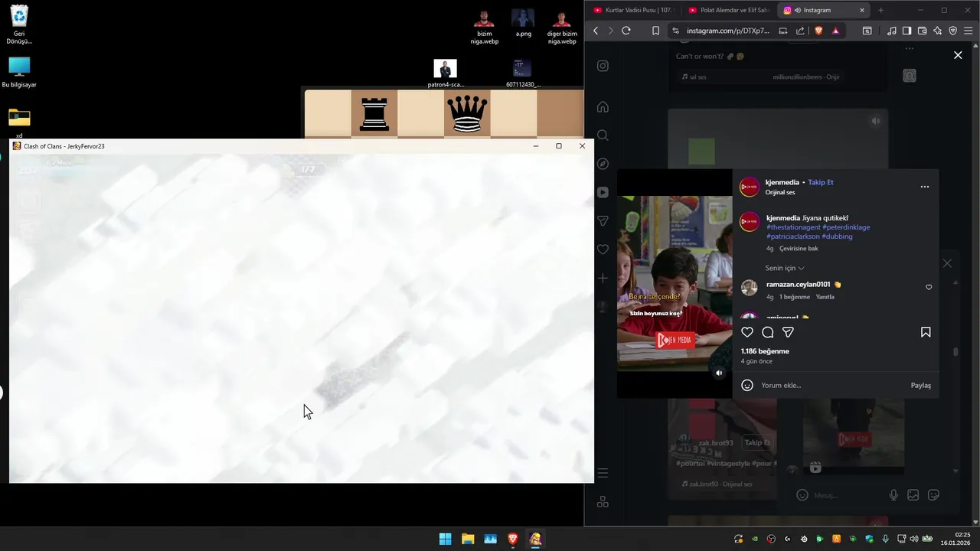Open the Geri Dönüşüm recycle bin
This screenshot has width=980, height=551.
(x=19, y=24)
